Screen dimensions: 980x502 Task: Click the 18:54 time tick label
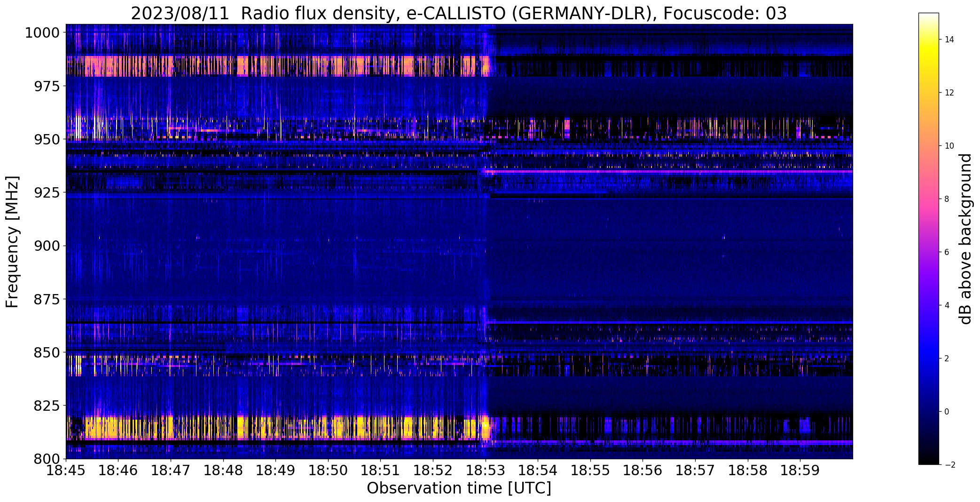click(x=538, y=470)
